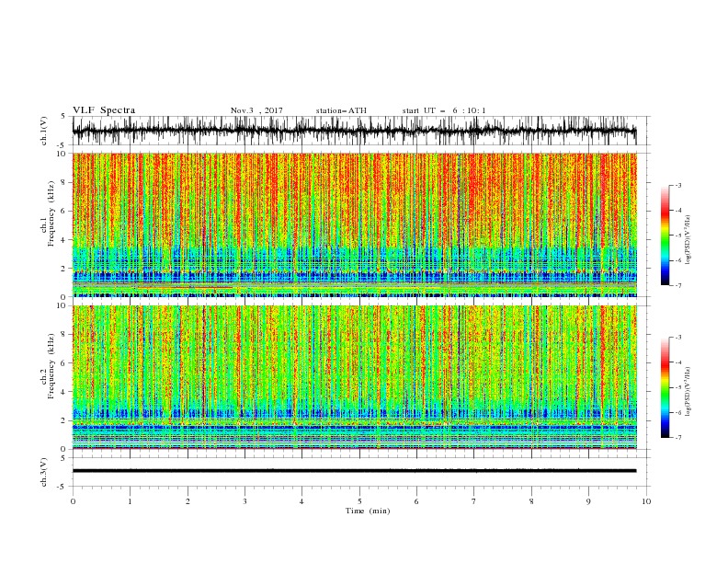Image resolution: width=728 pixels, height=563 pixels.
Task: Click the "2" tick on time axis
Action: pyautogui.click(x=188, y=501)
